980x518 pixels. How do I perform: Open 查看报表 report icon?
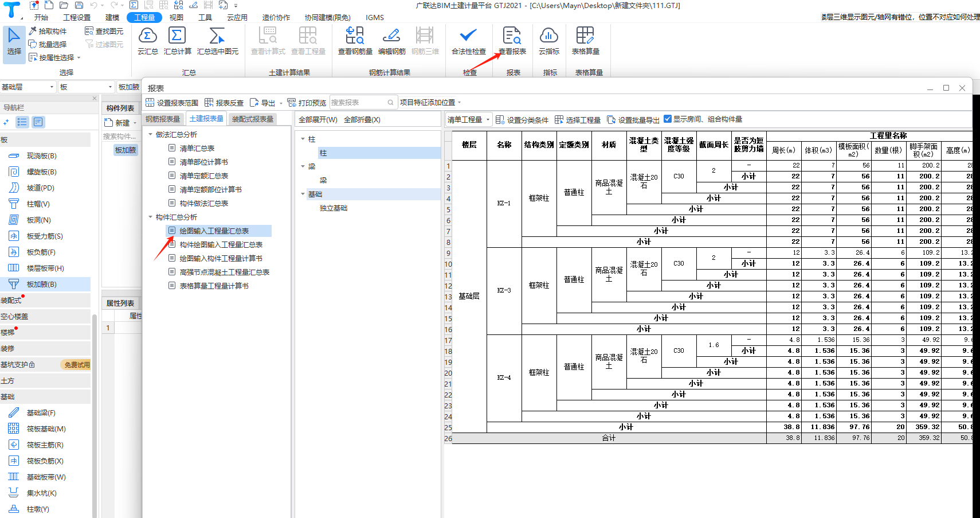pyautogui.click(x=512, y=36)
